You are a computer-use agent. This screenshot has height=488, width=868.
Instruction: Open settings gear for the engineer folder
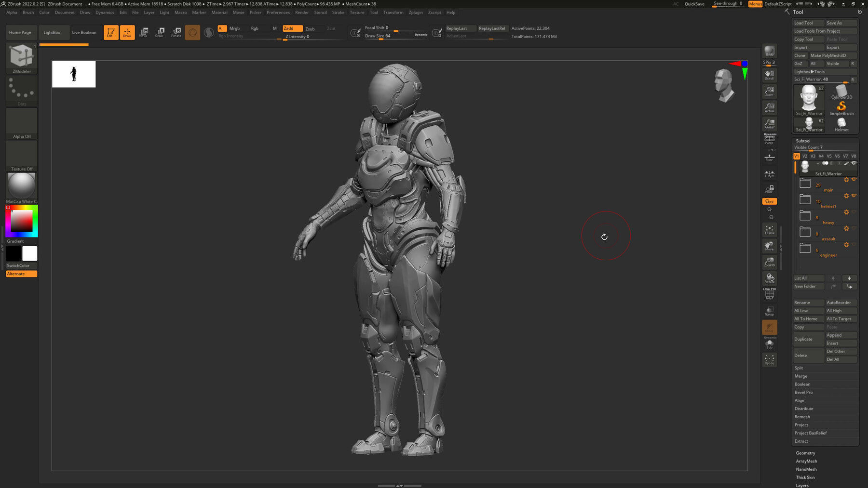(846, 245)
